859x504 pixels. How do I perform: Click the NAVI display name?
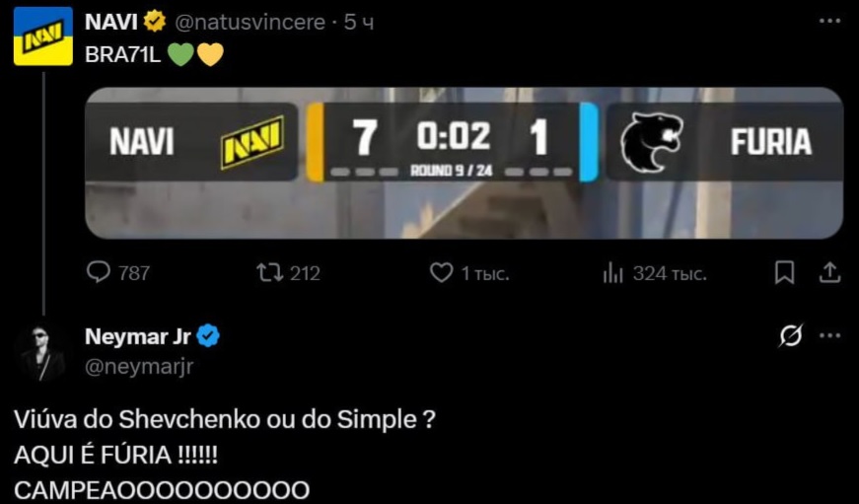click(110, 22)
